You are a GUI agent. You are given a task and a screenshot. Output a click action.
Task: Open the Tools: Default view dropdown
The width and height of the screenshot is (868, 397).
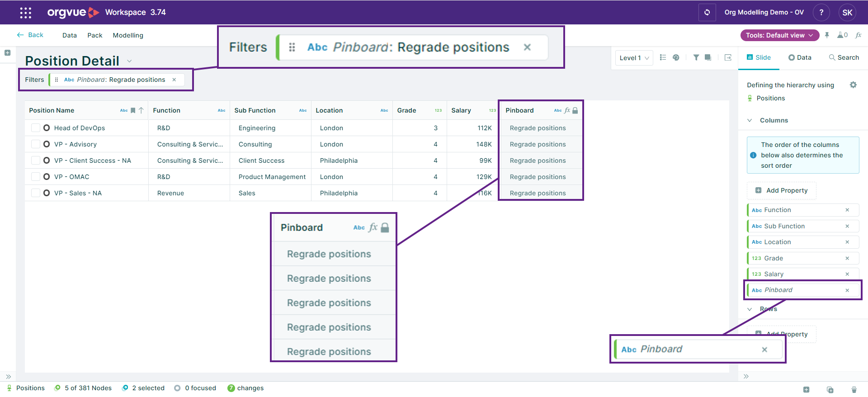(779, 35)
